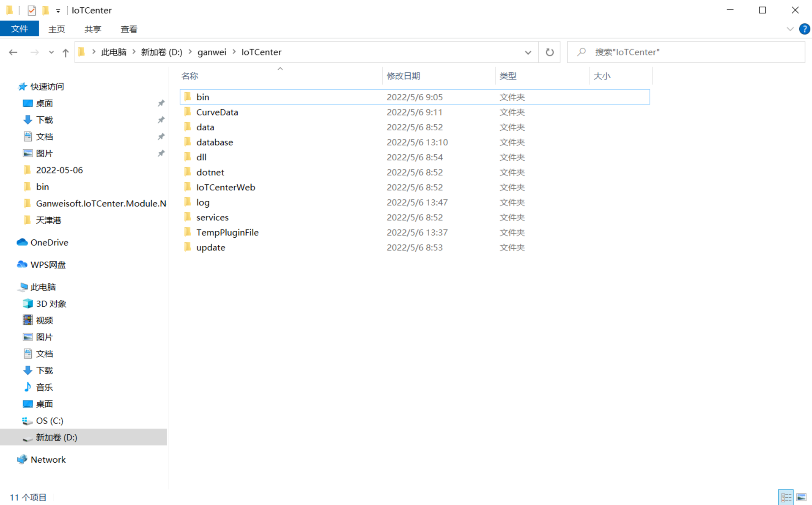Open the 文件 menu tab
The image size is (812, 505).
pos(19,29)
